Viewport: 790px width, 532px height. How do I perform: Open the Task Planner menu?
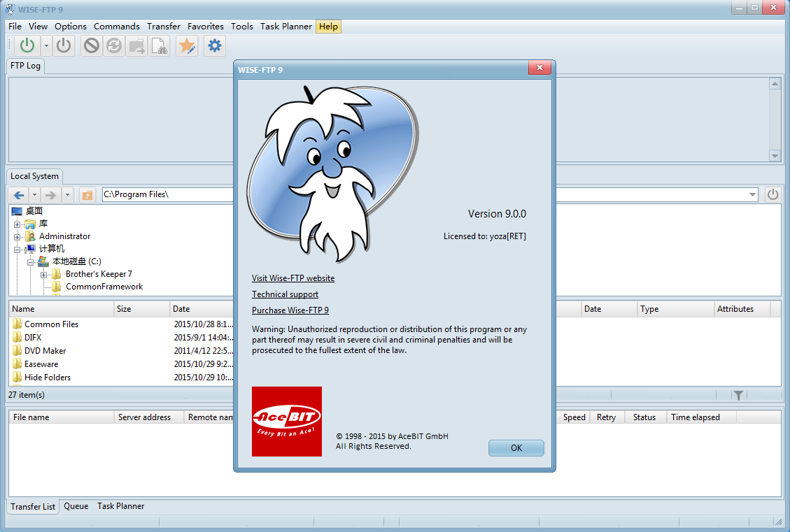pos(285,27)
